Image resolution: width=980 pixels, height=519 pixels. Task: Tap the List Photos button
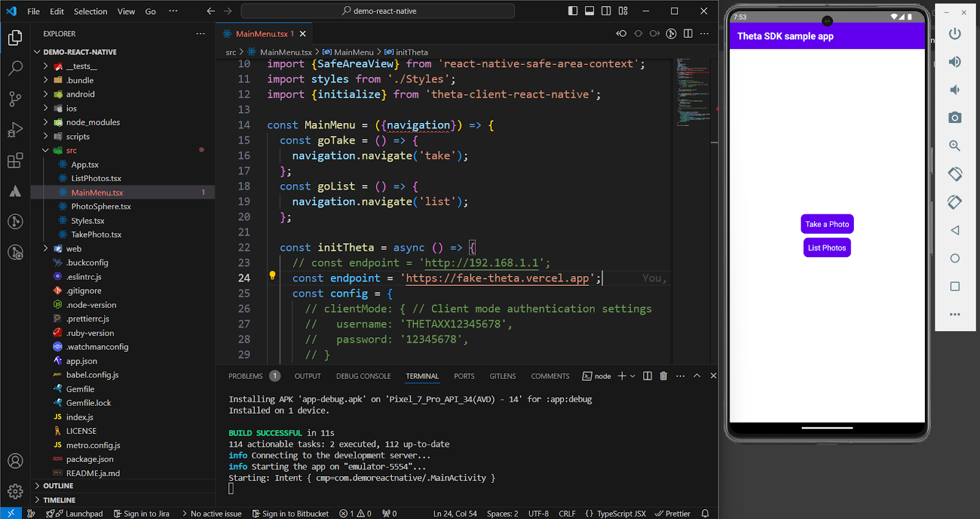(826, 248)
